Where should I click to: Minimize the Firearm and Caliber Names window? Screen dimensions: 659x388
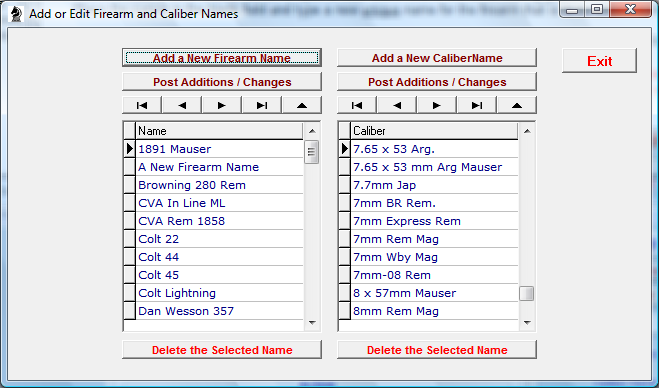tap(572, 9)
